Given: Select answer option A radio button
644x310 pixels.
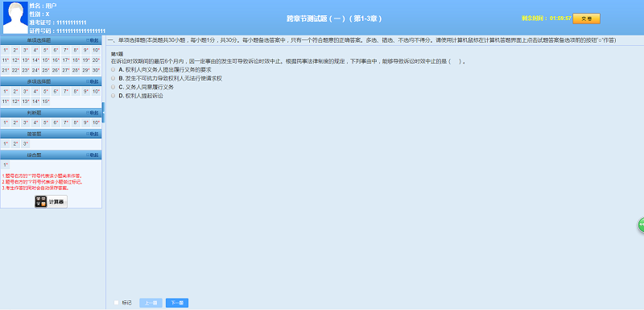Looking at the screenshot, I should click(x=114, y=70).
